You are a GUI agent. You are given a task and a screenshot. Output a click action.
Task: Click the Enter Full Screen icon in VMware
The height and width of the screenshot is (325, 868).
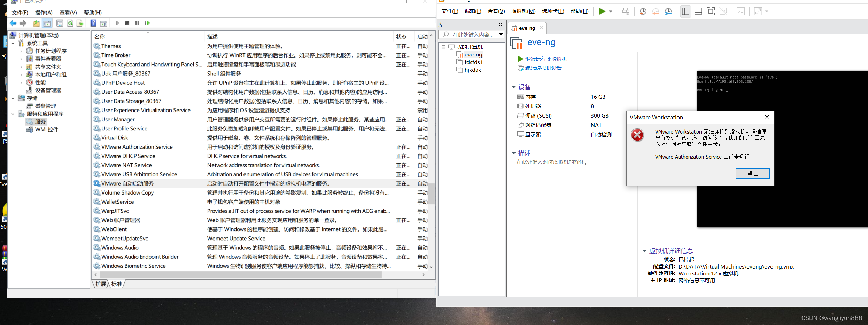[711, 11]
